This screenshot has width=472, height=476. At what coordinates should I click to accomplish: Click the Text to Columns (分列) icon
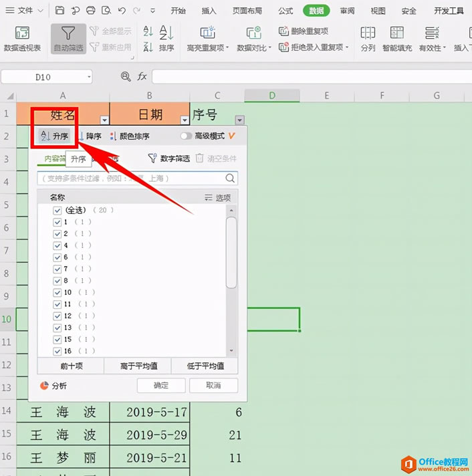coord(368,33)
